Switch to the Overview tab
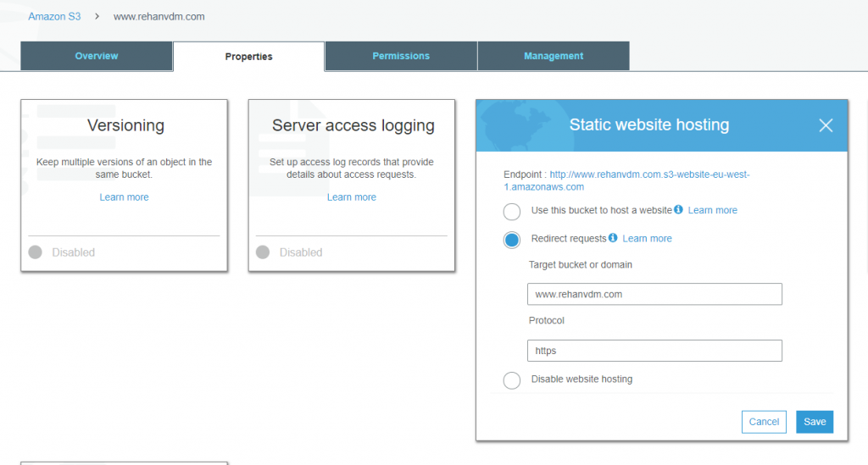The image size is (868, 465). coord(97,56)
